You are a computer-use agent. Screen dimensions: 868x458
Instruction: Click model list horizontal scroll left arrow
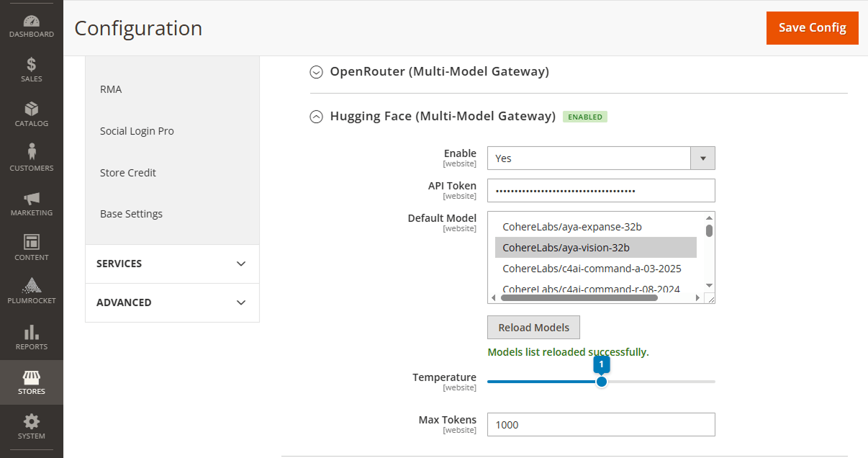click(x=494, y=297)
